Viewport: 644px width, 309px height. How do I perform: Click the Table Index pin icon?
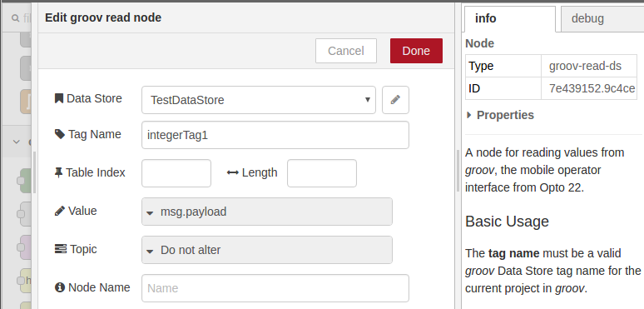(58, 172)
